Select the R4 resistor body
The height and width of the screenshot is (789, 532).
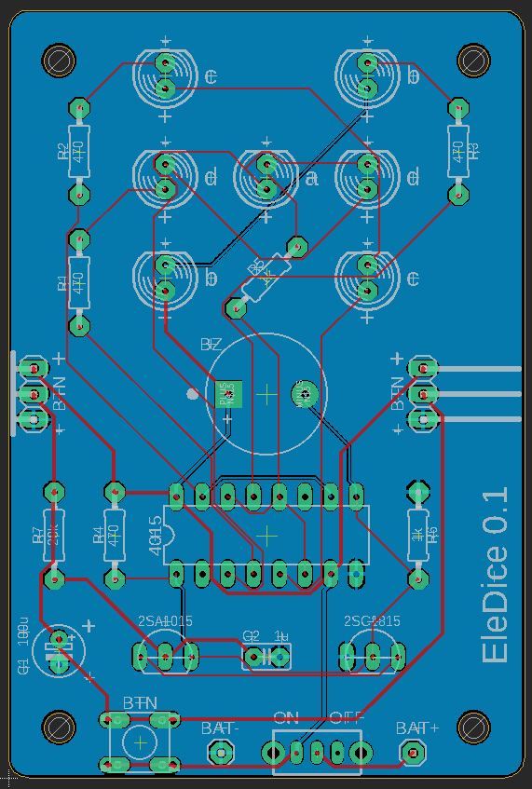[115, 535]
